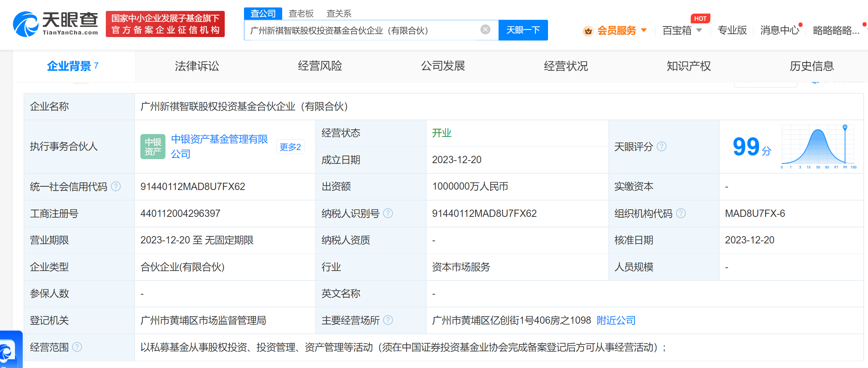Image resolution: width=868 pixels, height=368 pixels.
Task: Open the 公司发展 tab
Action: pyautogui.click(x=443, y=66)
